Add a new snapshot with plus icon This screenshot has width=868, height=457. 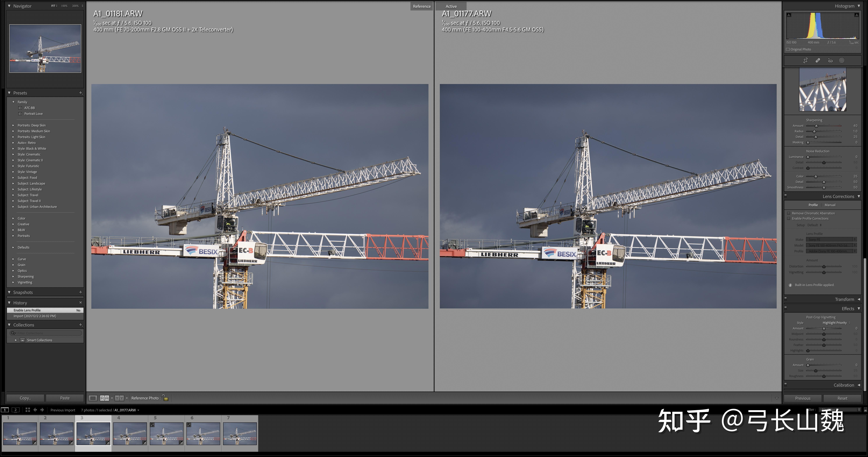[x=81, y=292]
